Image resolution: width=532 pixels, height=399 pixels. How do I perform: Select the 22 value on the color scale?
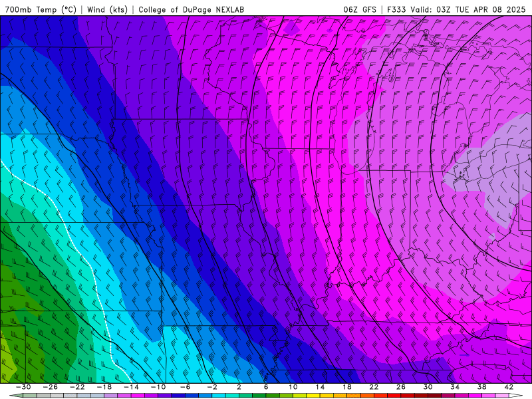374,387
